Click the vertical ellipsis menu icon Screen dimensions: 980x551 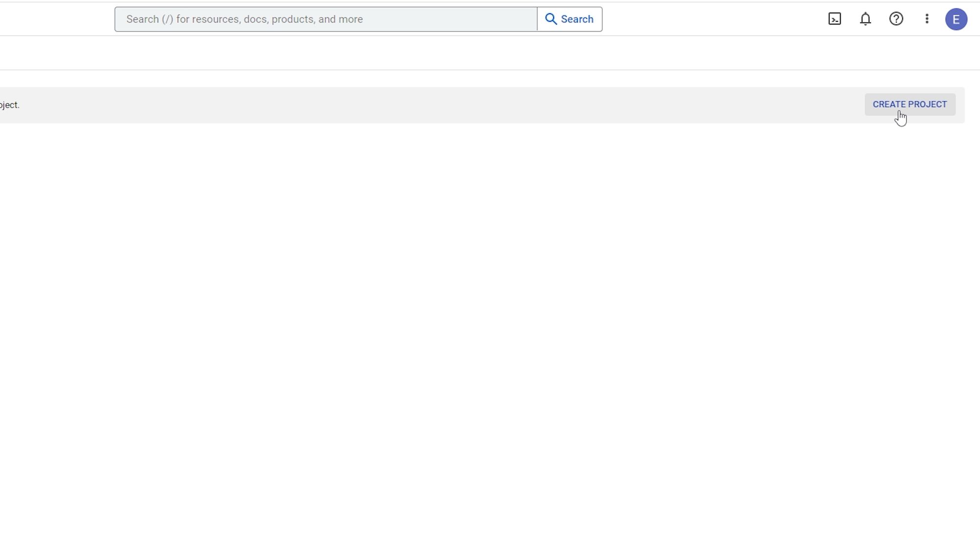pyautogui.click(x=927, y=18)
